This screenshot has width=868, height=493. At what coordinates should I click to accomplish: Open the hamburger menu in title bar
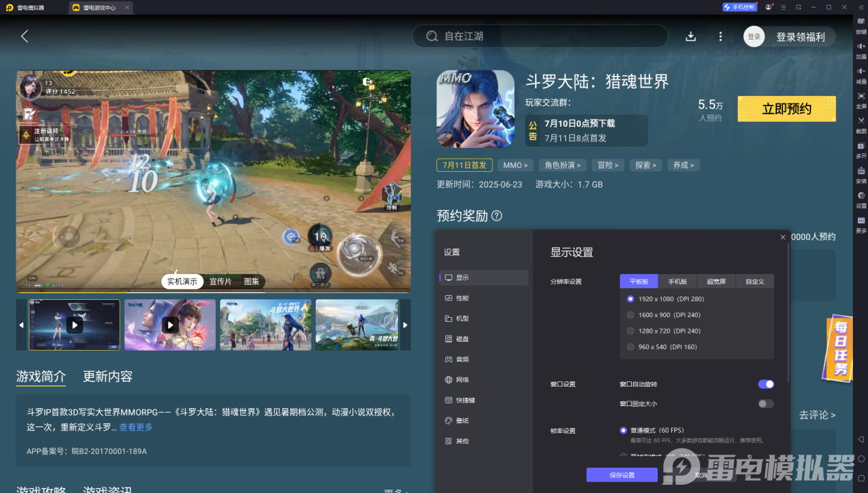pyautogui.click(x=784, y=7)
